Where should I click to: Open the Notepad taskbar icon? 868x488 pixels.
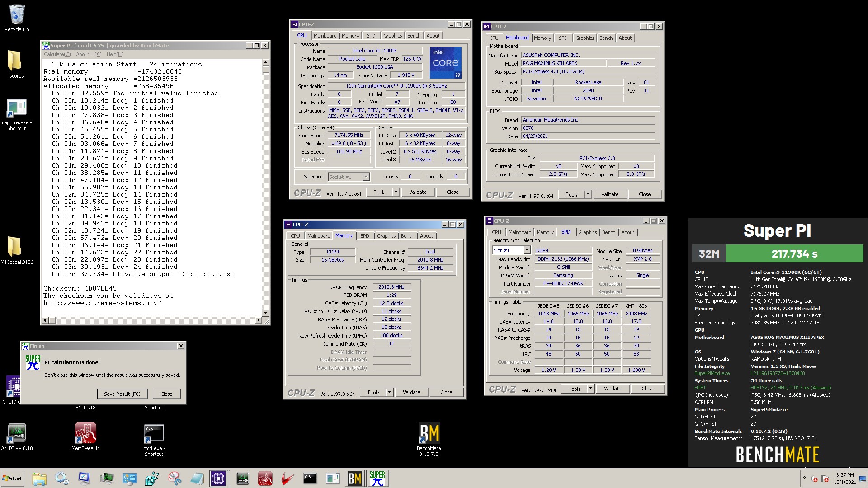[x=197, y=479]
